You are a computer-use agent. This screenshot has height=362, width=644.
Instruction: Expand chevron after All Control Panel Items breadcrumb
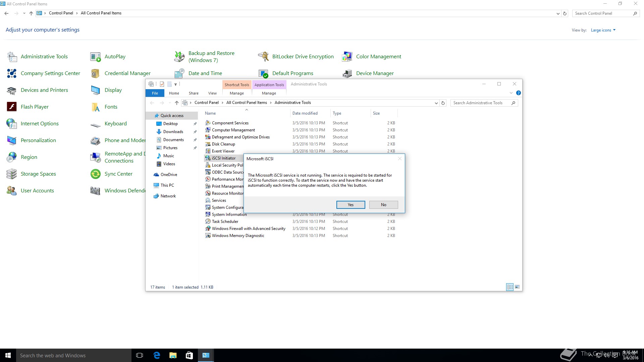[271, 103]
